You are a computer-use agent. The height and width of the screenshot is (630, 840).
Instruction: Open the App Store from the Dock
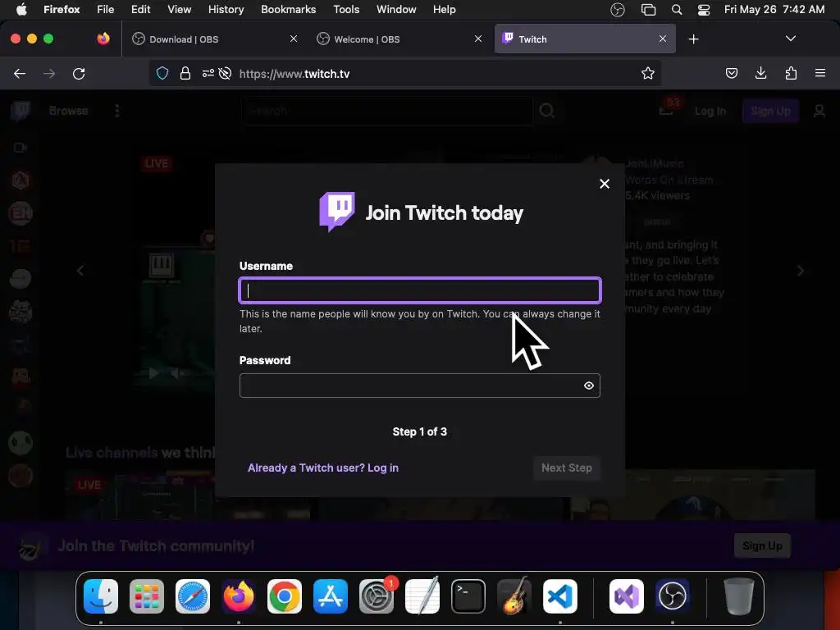(x=331, y=596)
